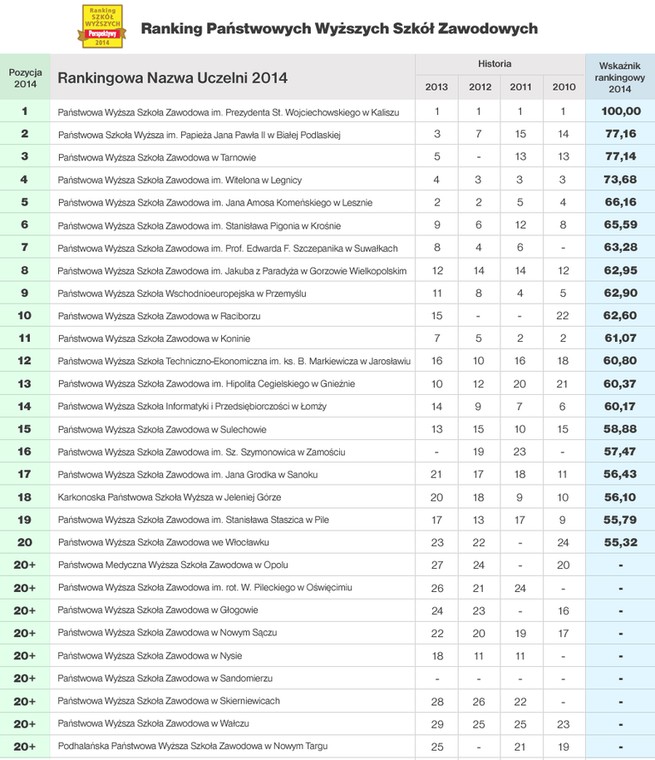Click the indicator value 60,17

(x=620, y=406)
